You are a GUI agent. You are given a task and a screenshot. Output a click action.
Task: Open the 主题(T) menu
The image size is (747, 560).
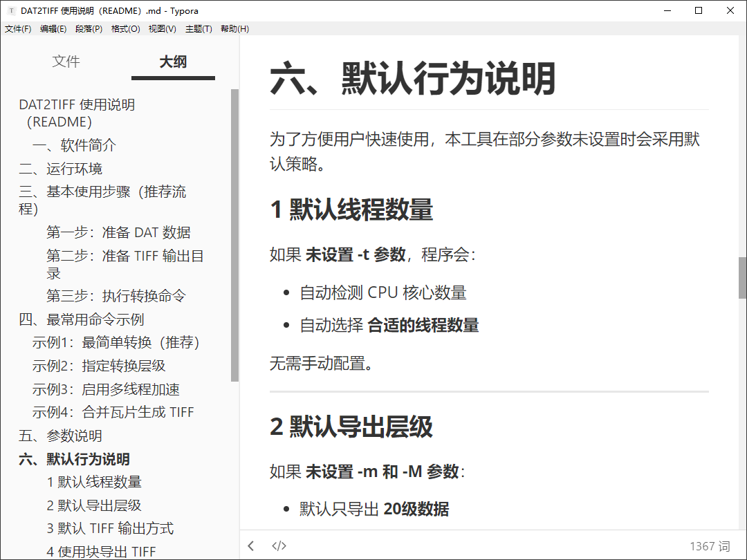pyautogui.click(x=199, y=29)
